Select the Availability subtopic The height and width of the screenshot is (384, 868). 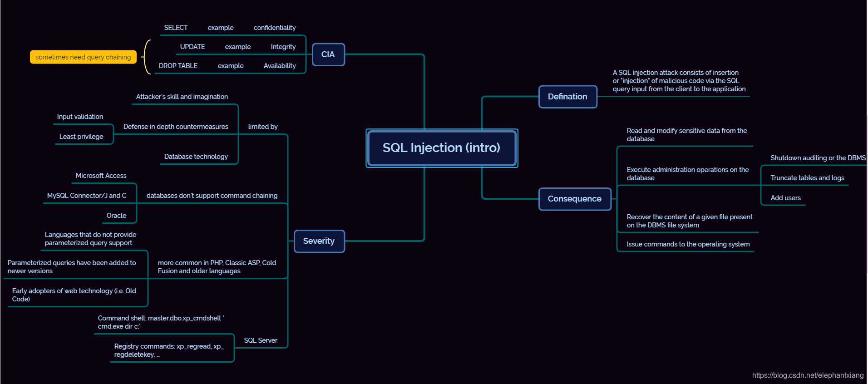click(280, 66)
